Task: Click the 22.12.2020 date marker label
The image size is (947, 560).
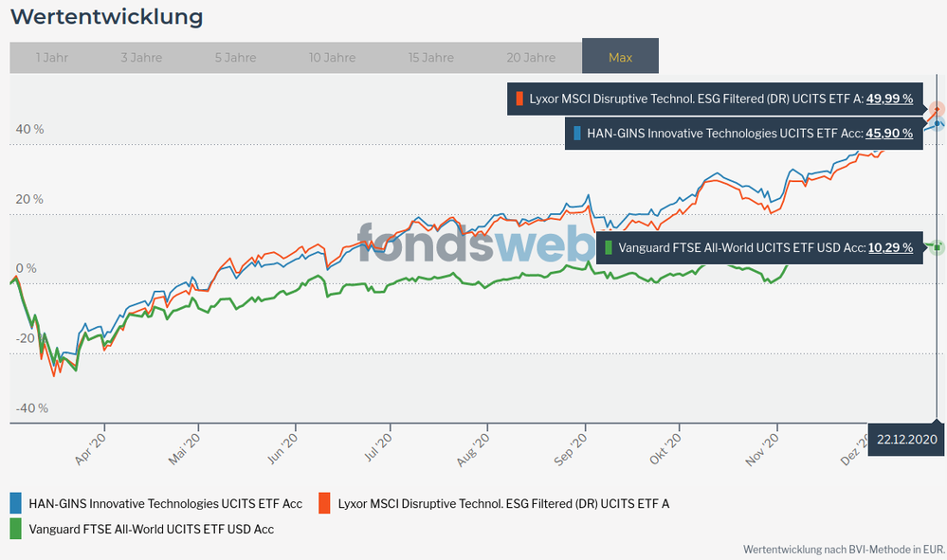Action: point(906,440)
